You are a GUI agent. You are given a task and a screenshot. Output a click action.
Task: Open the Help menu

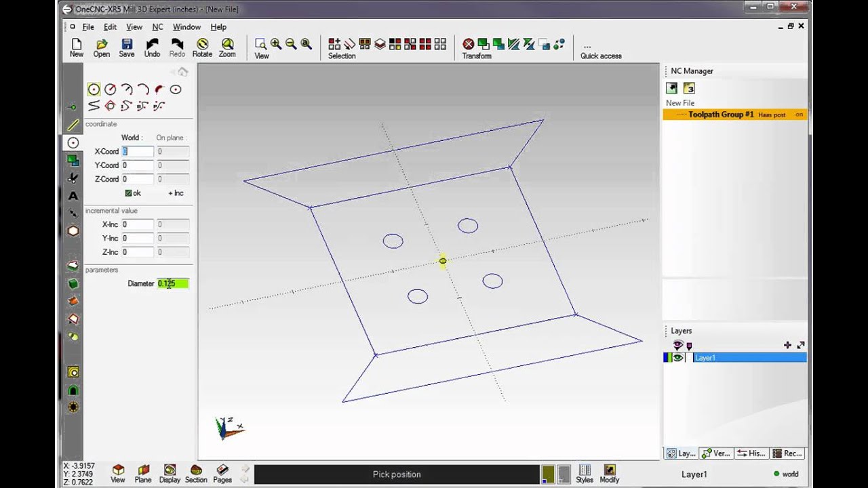click(218, 27)
